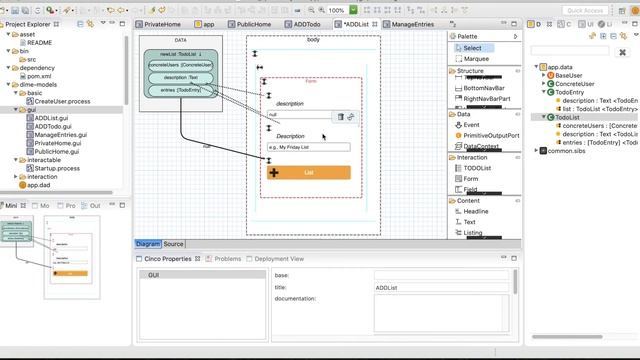Pick BottomNavBar from Structure palette
Screen dimensions: 640x360
click(x=480, y=88)
